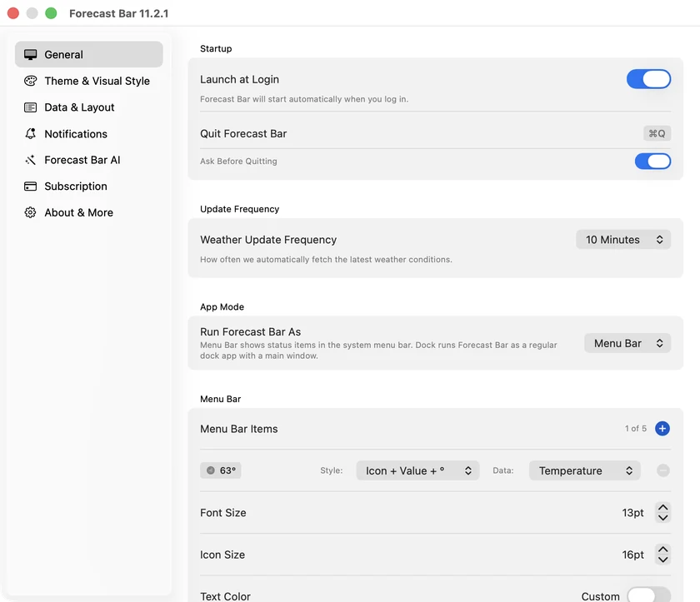Click the Quit Forecast Bar row label

(x=243, y=133)
